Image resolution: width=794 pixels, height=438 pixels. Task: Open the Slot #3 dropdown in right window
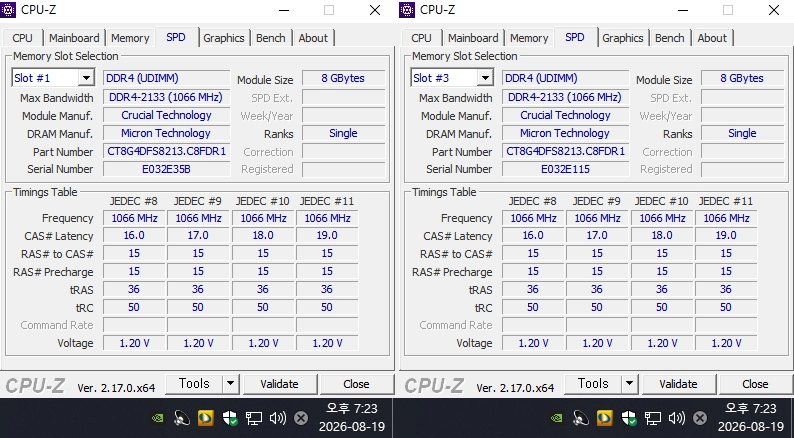(x=485, y=78)
